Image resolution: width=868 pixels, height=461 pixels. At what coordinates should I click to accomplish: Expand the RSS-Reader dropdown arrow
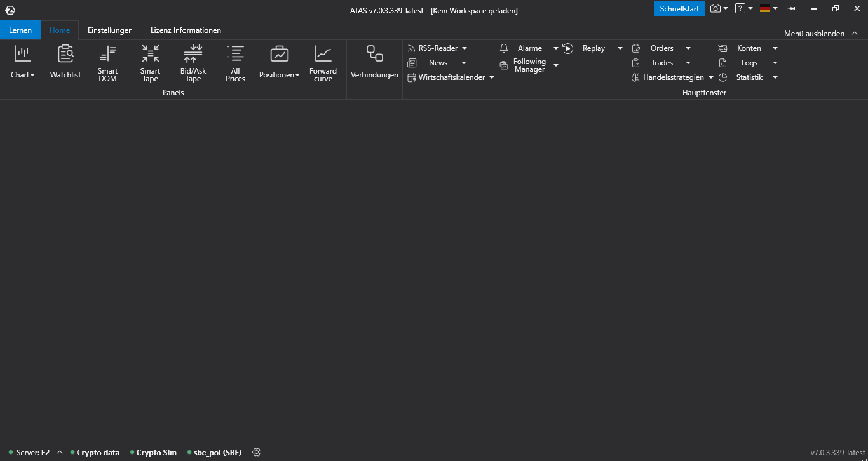coord(465,48)
